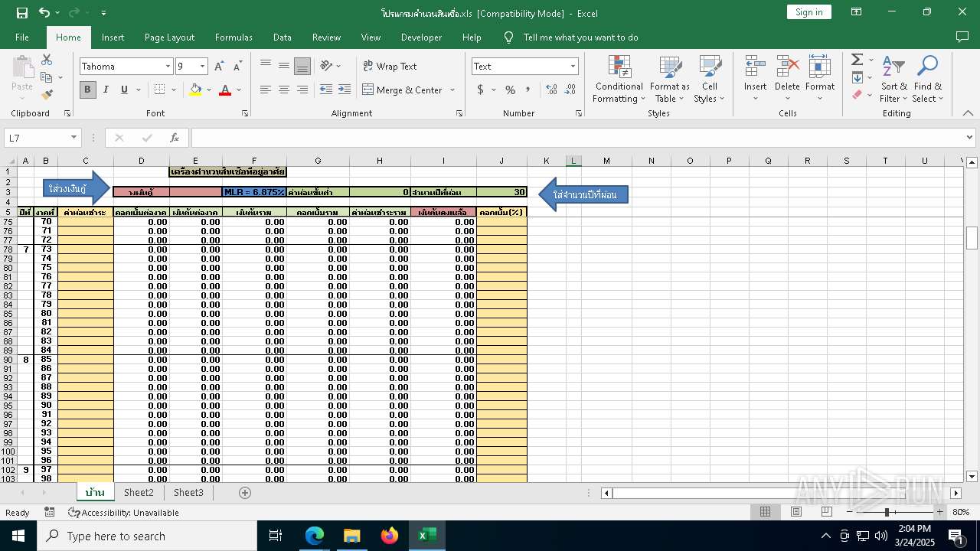Switch to the Data tab
980x551 pixels.
tap(283, 37)
